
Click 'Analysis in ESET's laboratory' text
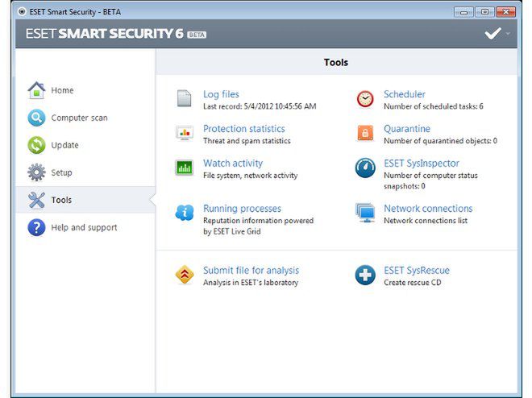coord(251,283)
